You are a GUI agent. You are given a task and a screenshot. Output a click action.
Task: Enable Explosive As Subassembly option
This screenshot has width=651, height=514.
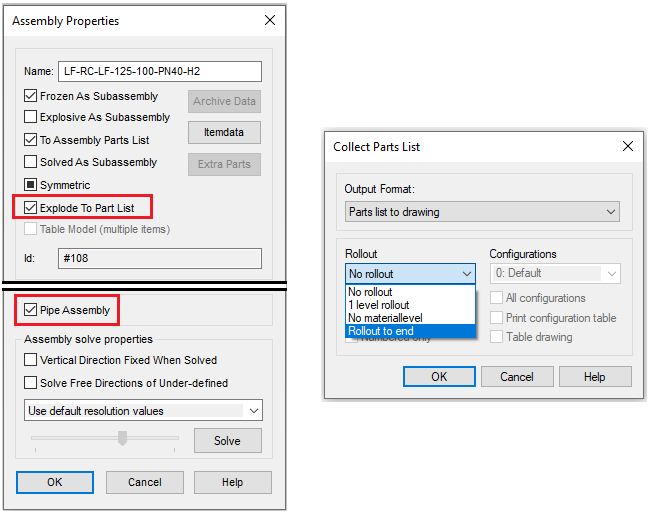31,118
